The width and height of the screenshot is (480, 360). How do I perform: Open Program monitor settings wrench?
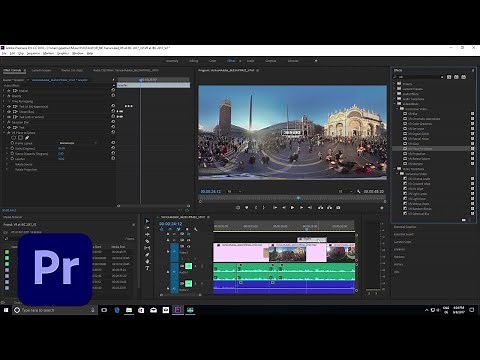(359, 191)
